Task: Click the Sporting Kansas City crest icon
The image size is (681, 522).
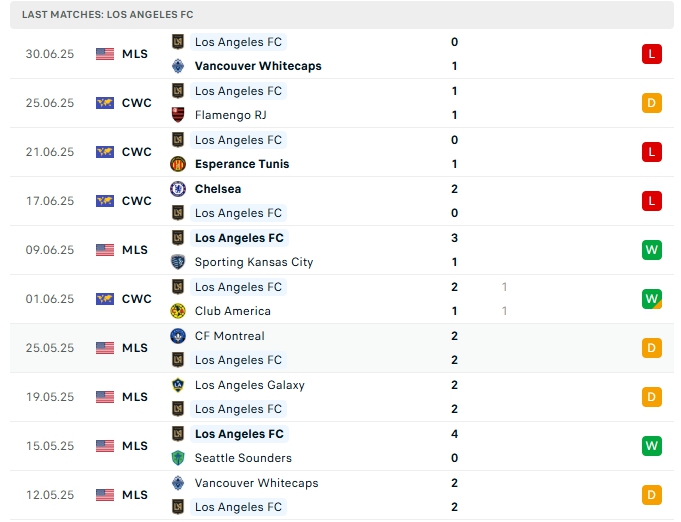Action: [x=178, y=262]
